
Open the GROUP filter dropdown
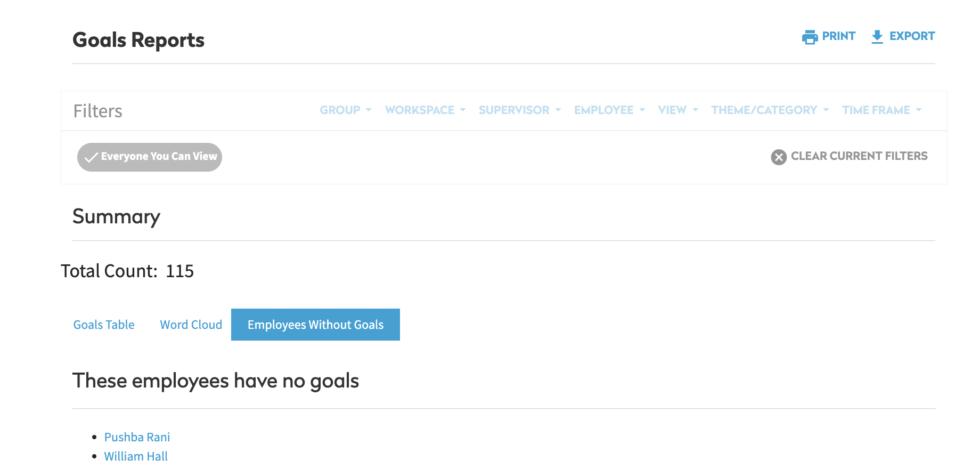pos(346,110)
